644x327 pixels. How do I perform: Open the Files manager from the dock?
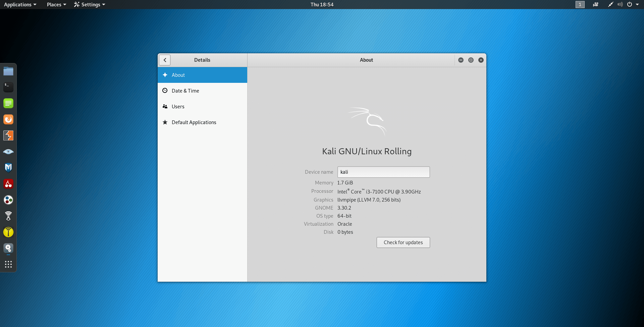click(x=8, y=71)
